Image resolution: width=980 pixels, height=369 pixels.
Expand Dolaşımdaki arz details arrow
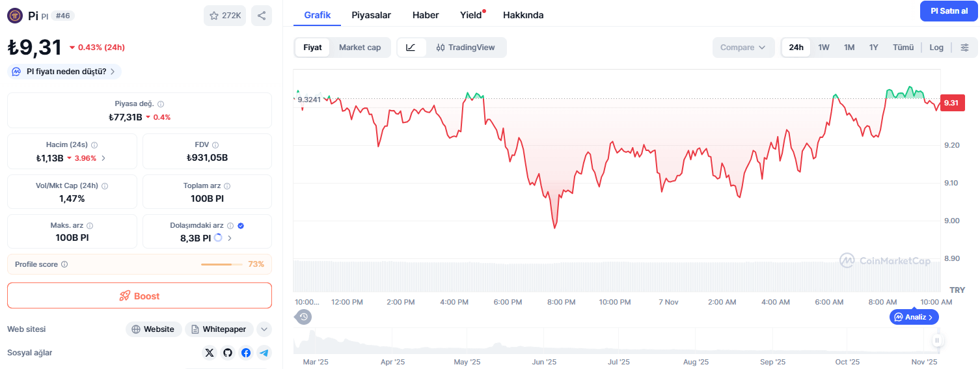tap(230, 238)
